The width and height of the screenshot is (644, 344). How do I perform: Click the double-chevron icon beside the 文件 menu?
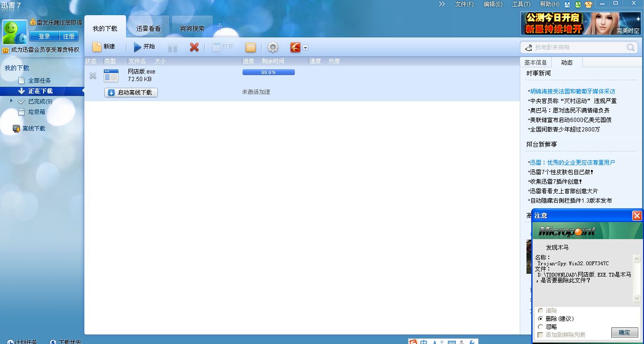tap(442, 4)
